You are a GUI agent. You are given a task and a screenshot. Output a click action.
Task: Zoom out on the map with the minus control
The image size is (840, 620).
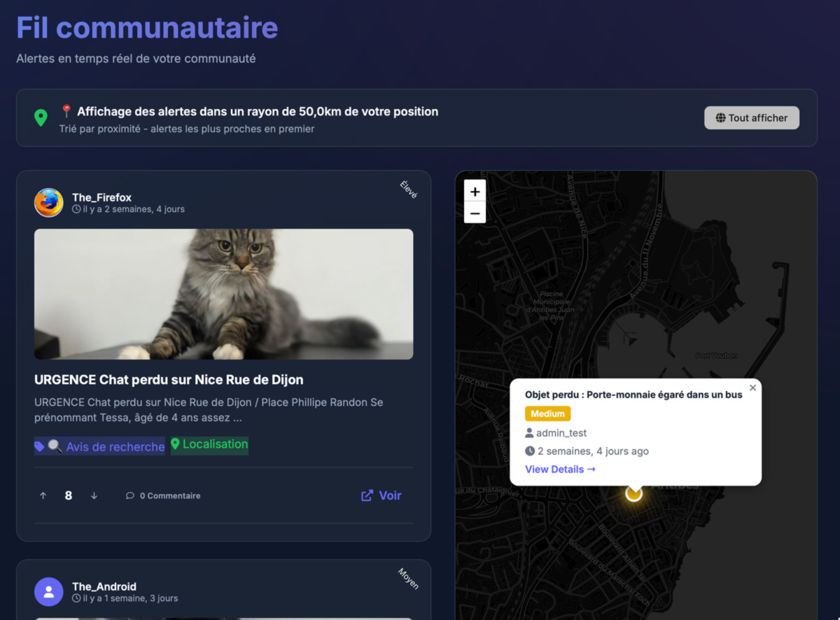click(475, 213)
